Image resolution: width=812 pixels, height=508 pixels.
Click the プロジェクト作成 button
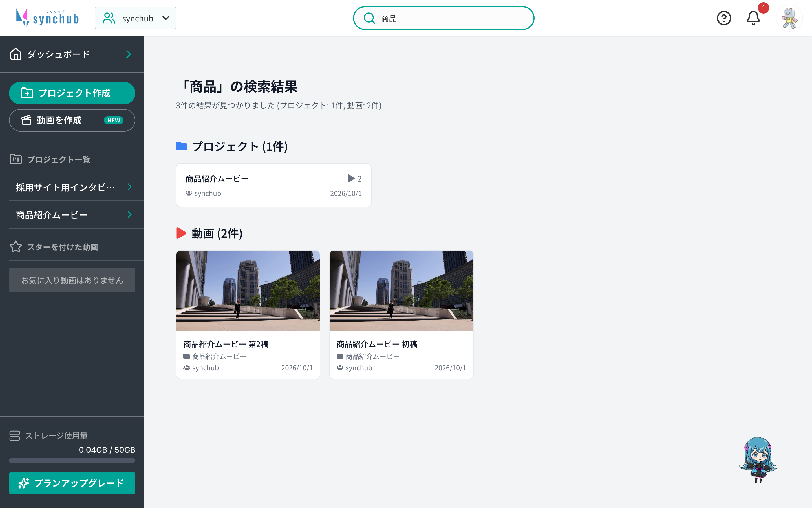click(72, 93)
